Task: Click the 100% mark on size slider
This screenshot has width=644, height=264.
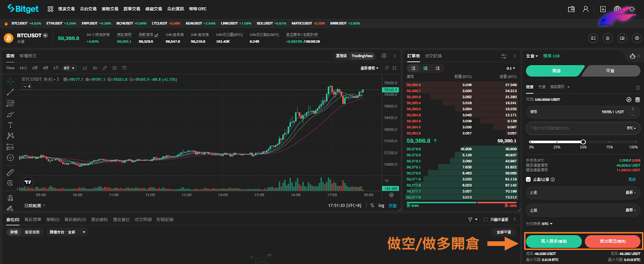Action: pyautogui.click(x=636, y=142)
